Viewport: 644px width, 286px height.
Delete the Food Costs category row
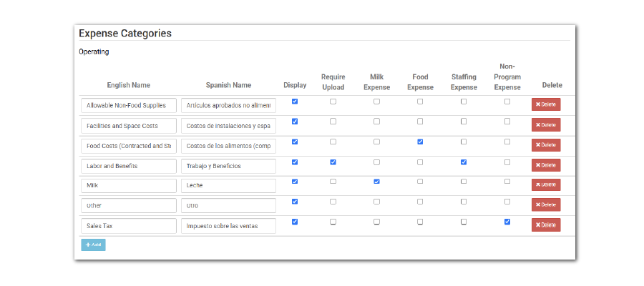click(x=546, y=145)
